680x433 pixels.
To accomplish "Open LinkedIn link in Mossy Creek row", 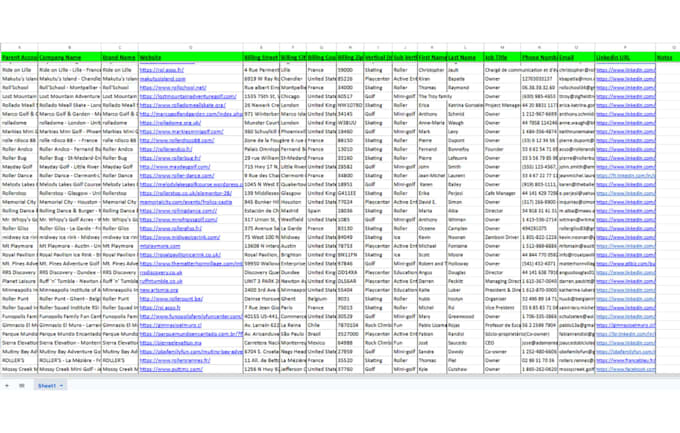I will click(x=625, y=369).
